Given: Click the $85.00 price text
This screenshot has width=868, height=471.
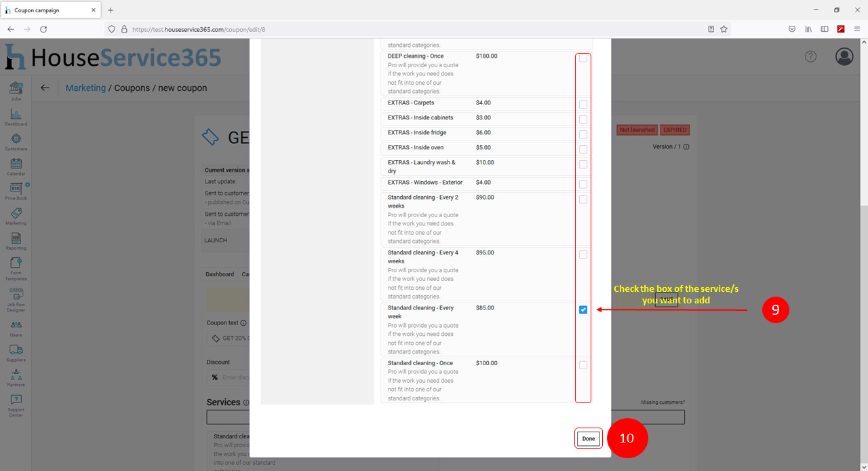Looking at the screenshot, I should [x=485, y=308].
